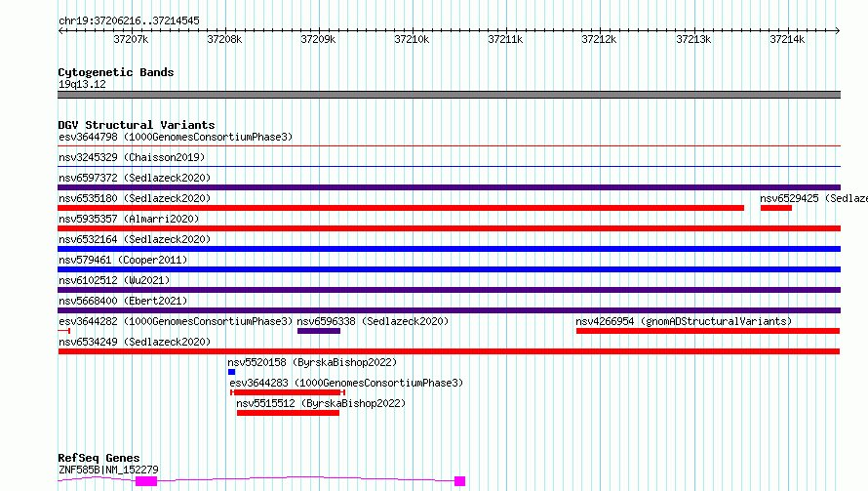Click the thin blue nsv3245329 variant line
The image size is (868, 491).
pyautogui.click(x=449, y=166)
